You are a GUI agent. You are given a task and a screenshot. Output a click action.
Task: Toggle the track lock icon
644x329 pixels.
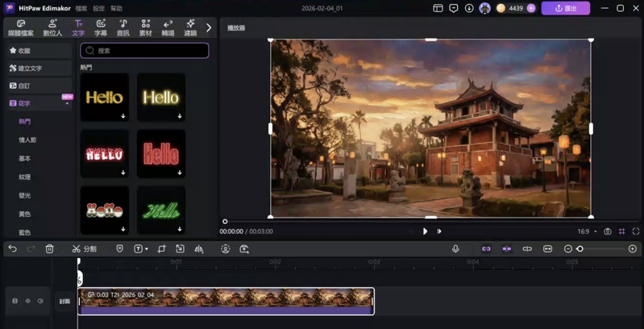(x=15, y=302)
